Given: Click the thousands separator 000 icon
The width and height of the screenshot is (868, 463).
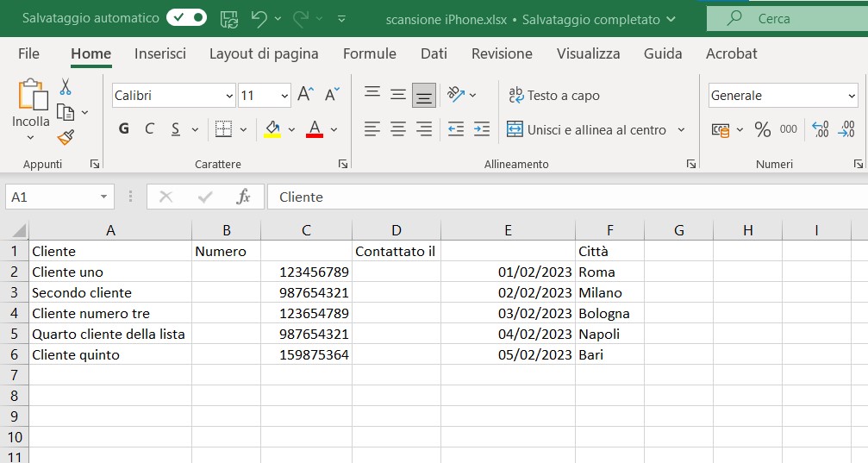Looking at the screenshot, I should click(x=789, y=129).
